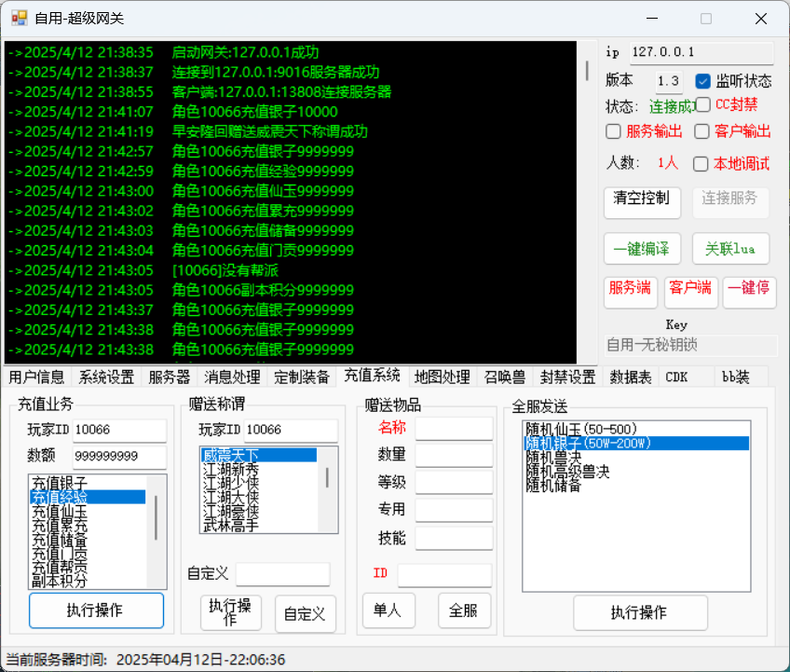Switch to the 地图处理 tab
The height and width of the screenshot is (672, 790).
point(442,377)
